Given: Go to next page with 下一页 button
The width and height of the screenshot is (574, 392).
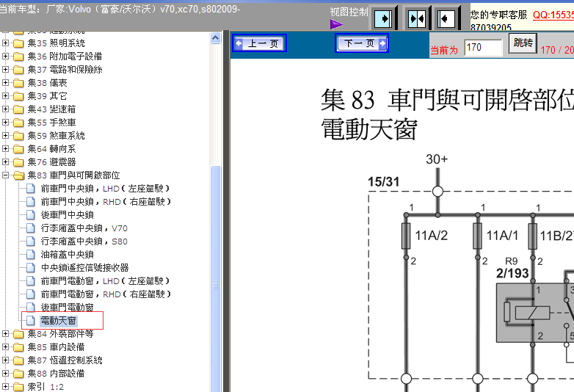Looking at the screenshot, I should (x=362, y=43).
